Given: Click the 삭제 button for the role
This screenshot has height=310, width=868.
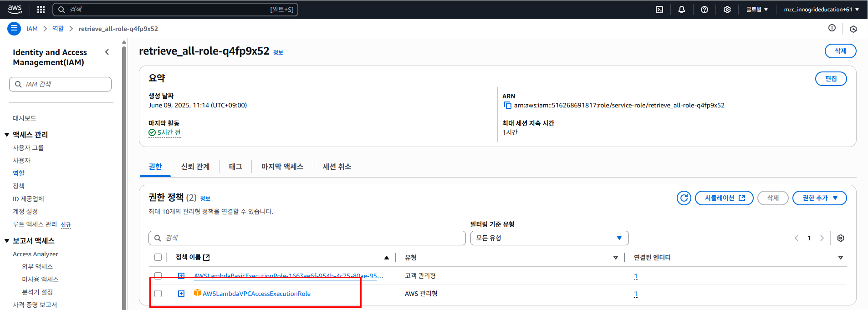Looking at the screenshot, I should [841, 51].
